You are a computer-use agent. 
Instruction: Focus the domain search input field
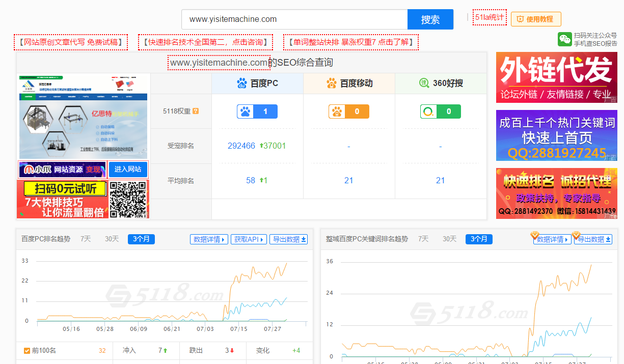pyautogui.click(x=294, y=19)
